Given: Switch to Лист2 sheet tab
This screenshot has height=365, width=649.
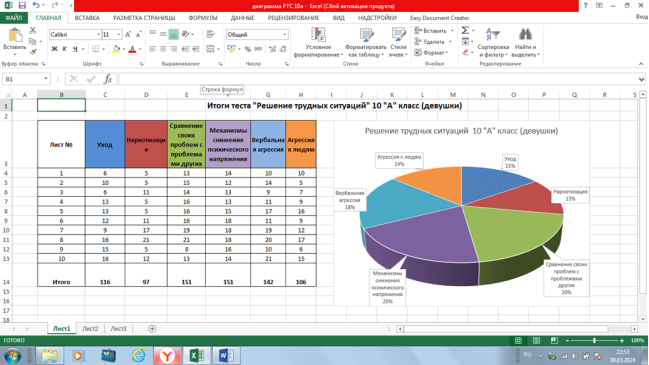Looking at the screenshot, I should point(90,329).
